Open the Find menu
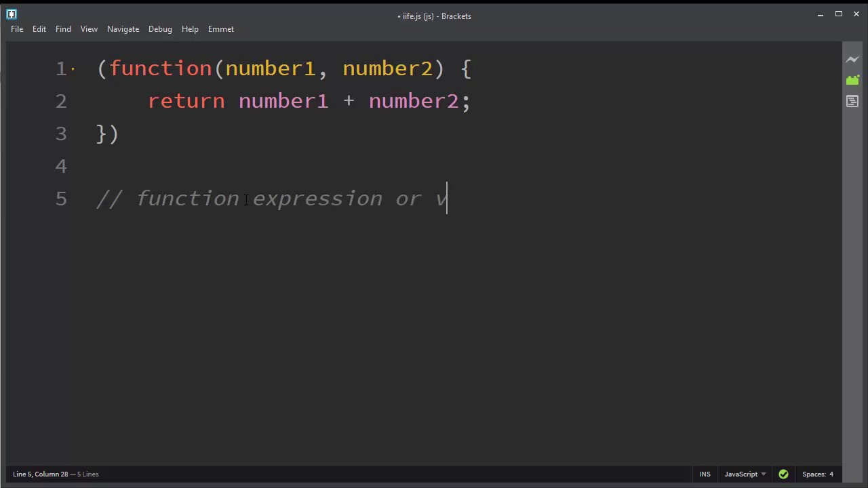868x488 pixels. point(63,29)
